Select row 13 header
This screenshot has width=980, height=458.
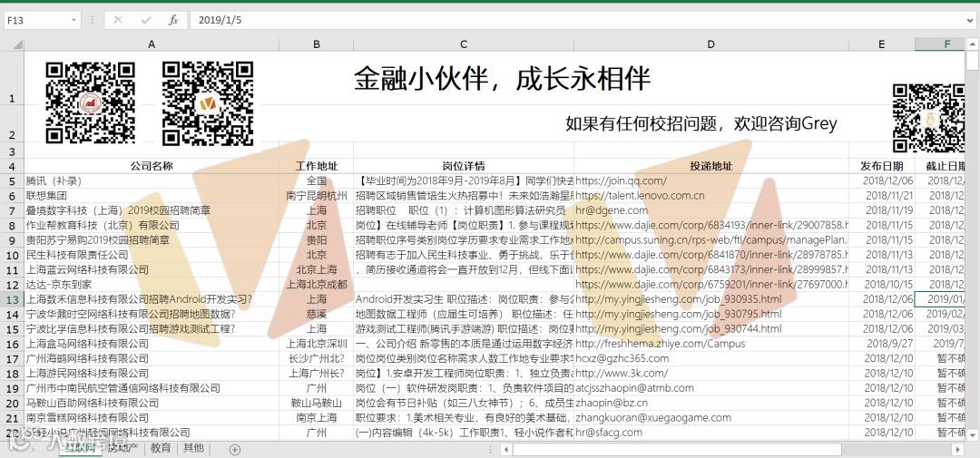tap(13, 299)
